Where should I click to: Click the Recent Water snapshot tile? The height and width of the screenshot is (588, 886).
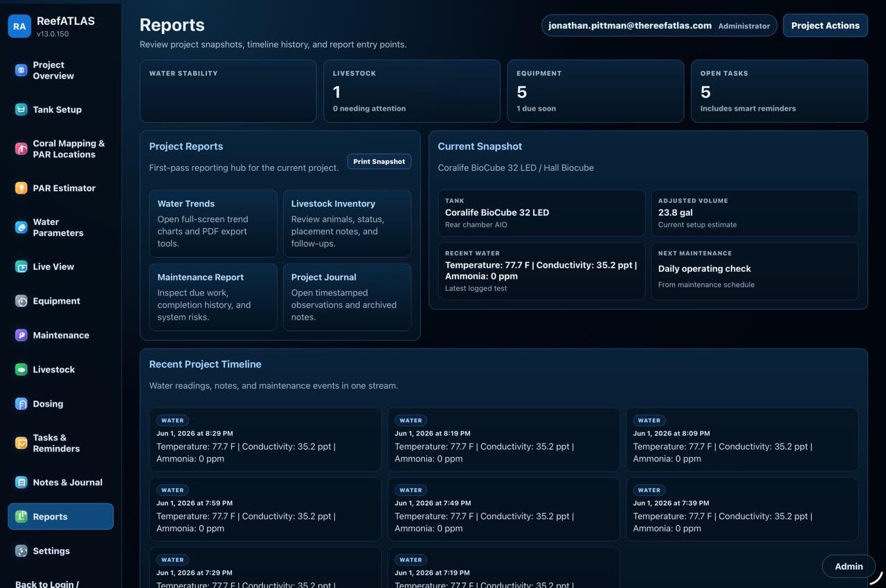point(541,270)
